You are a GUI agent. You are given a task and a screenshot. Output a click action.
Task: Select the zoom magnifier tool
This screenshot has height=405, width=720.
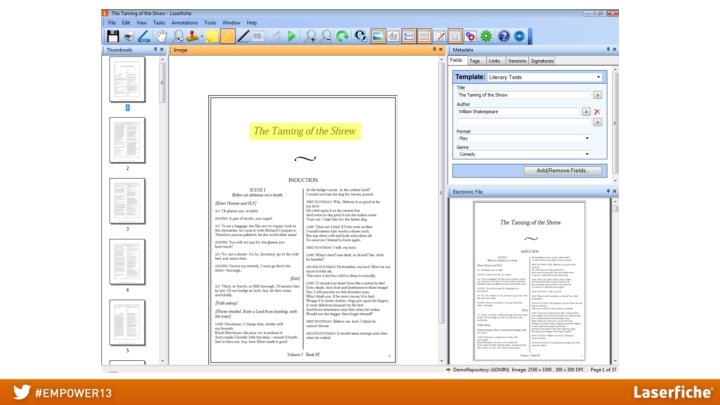pyautogui.click(x=178, y=36)
